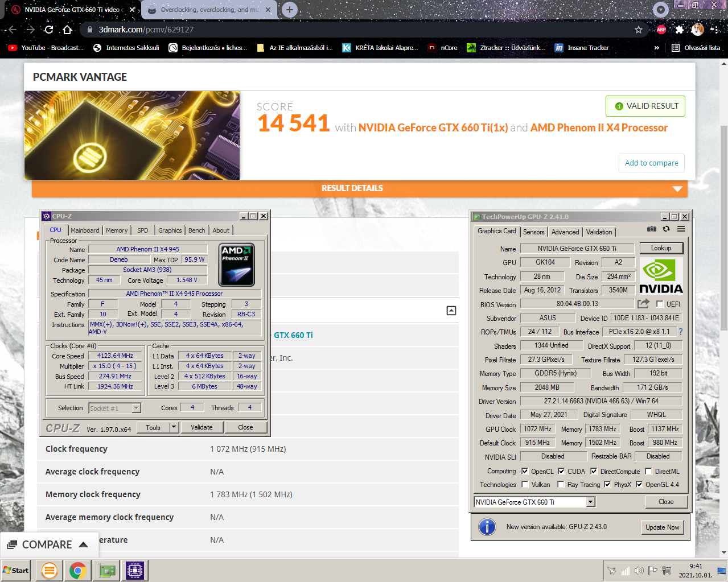Expand the RESULT DETAILS bar

[359, 188]
